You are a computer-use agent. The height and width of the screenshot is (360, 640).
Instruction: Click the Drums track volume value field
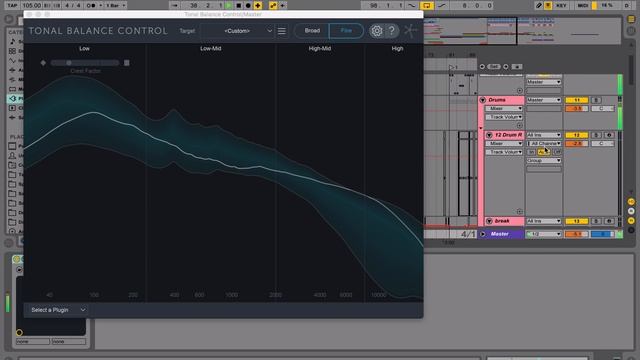pyautogui.click(x=576, y=109)
